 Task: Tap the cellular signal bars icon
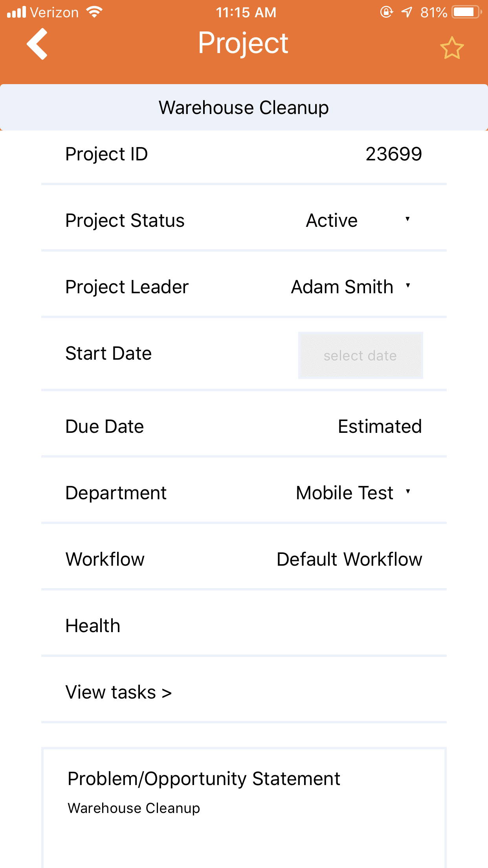click(x=17, y=12)
